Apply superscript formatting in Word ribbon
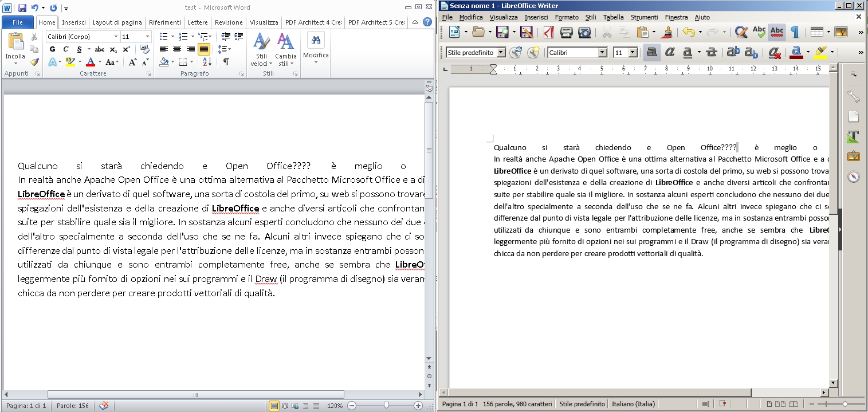 pos(126,49)
